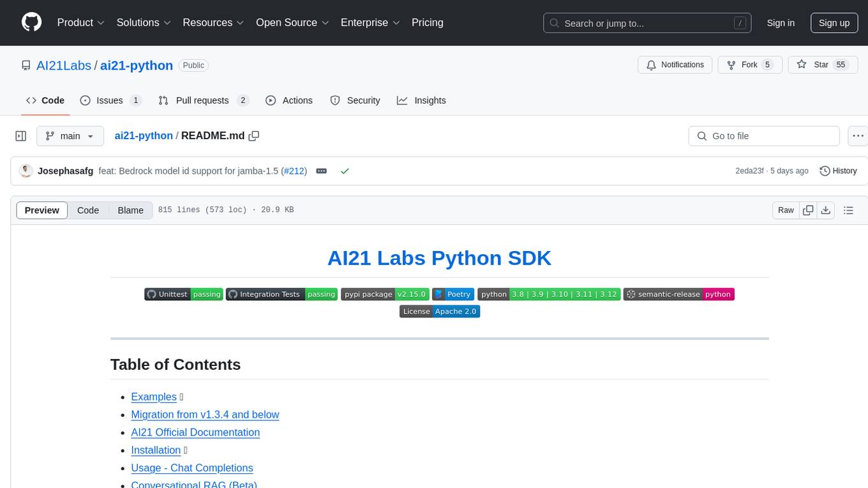Viewport: 868px width, 488px height.
Task: Jump to Migration from v1.3.4 and below
Action: pyautogui.click(x=205, y=415)
